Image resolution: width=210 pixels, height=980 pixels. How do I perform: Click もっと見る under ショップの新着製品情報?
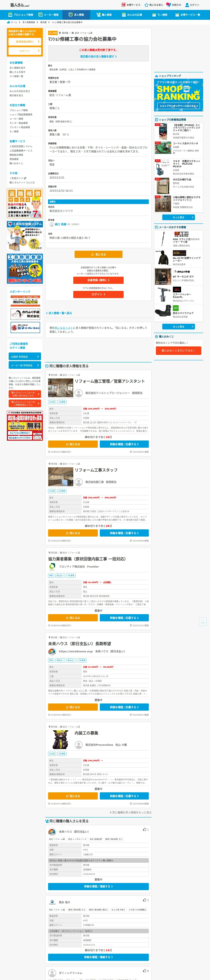pyautogui.click(x=178, y=217)
